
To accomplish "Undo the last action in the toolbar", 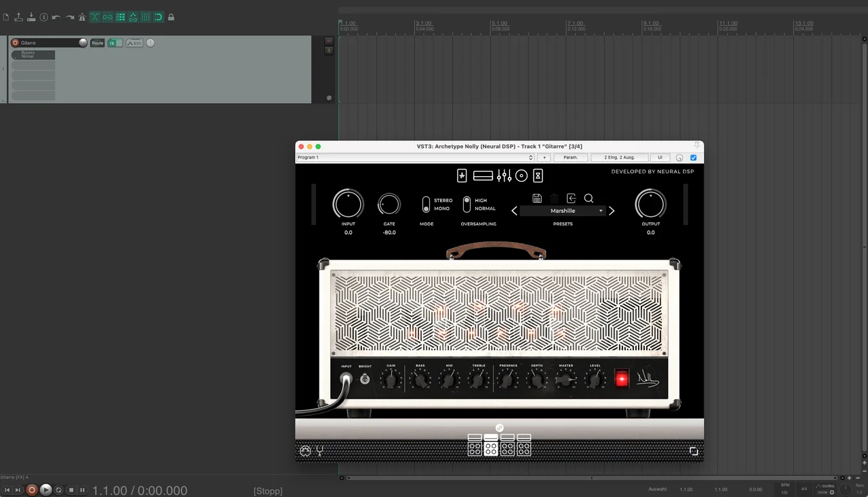I will [x=56, y=17].
